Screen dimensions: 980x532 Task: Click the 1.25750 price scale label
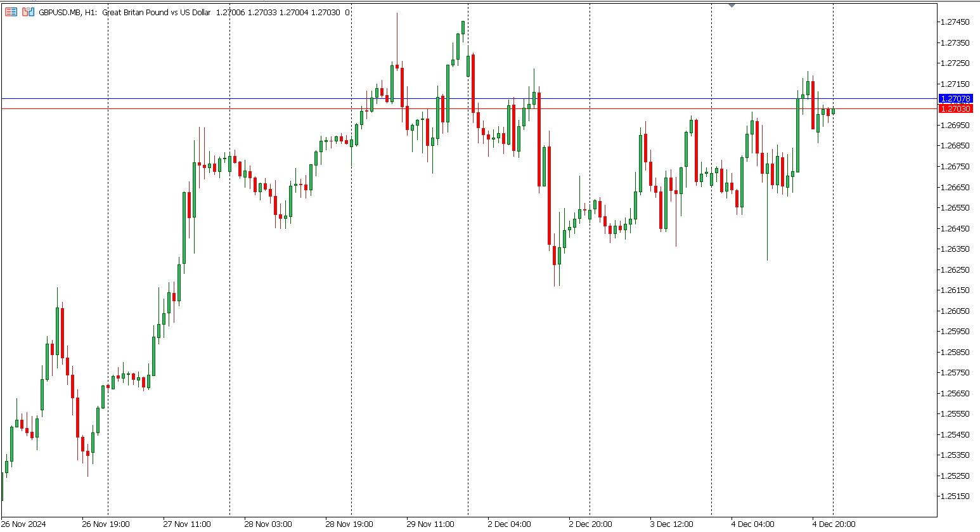tap(955, 372)
